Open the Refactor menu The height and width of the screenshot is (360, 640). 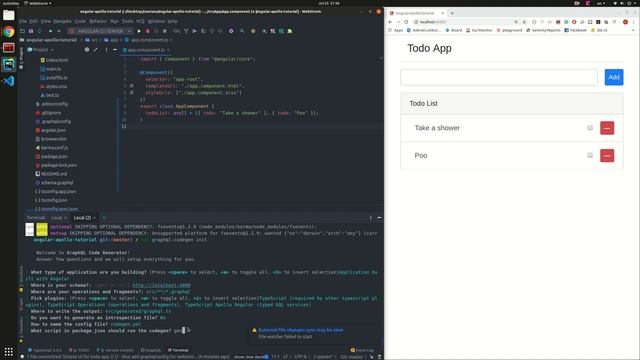pos(98,21)
